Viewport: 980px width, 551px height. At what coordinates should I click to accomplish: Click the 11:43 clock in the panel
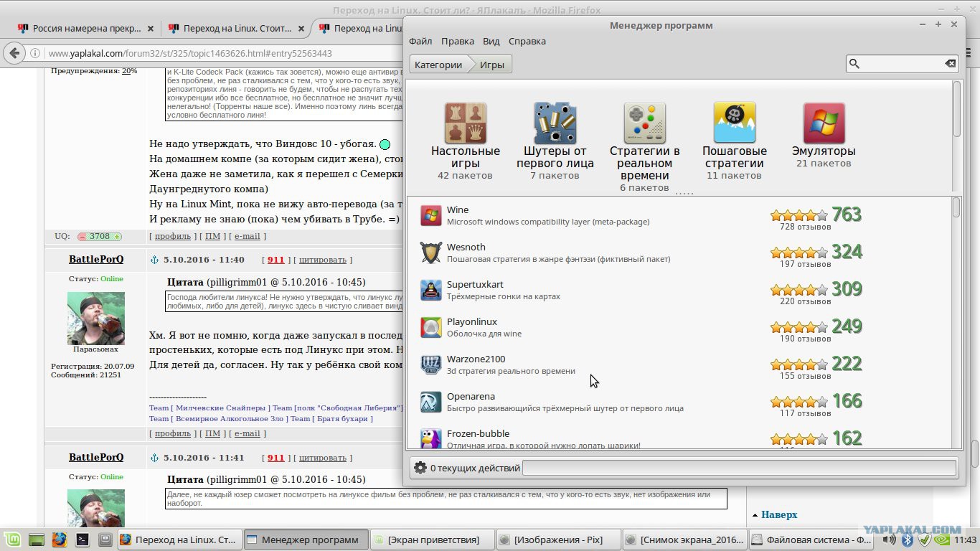tap(966, 540)
